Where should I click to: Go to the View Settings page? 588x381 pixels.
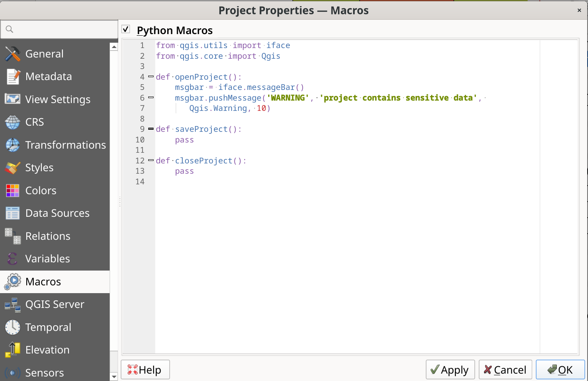click(x=57, y=99)
